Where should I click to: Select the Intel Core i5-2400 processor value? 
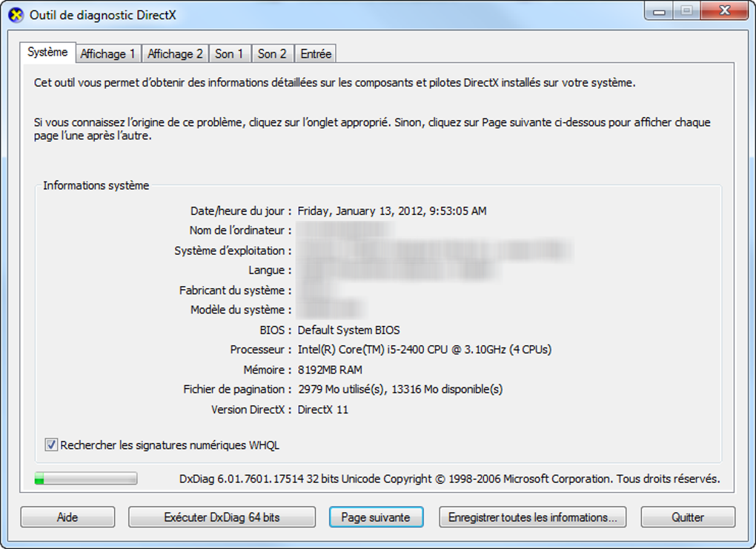coord(424,350)
